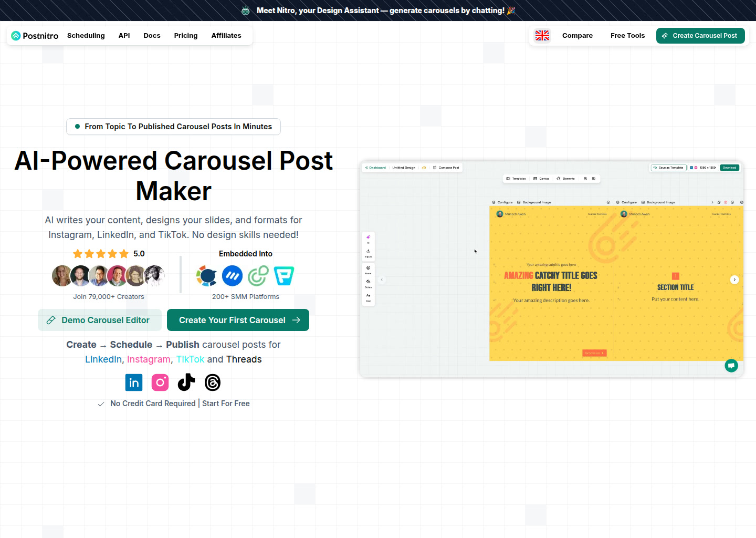Click the From Topic To Published badge
The image size is (756, 538).
(173, 127)
